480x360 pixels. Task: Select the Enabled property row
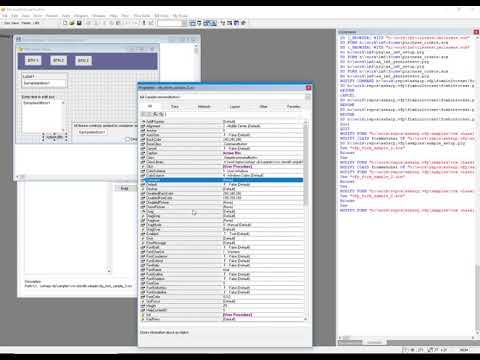[x=222, y=234]
